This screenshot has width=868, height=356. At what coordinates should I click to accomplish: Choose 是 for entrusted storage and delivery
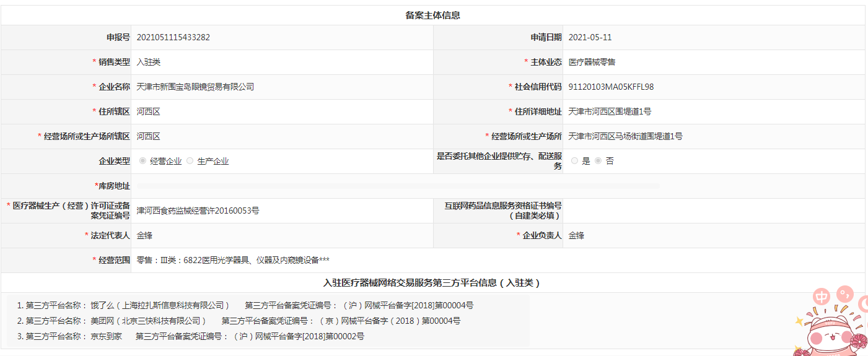[574, 161]
